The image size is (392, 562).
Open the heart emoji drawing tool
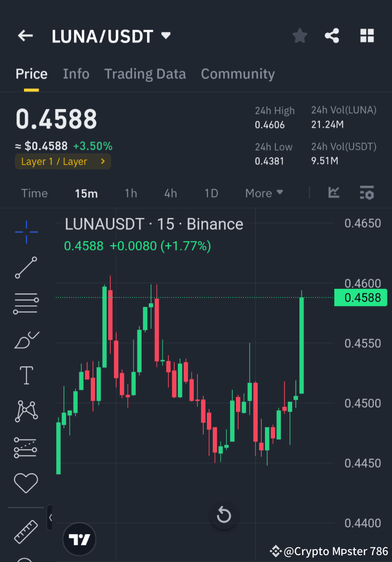(26, 483)
